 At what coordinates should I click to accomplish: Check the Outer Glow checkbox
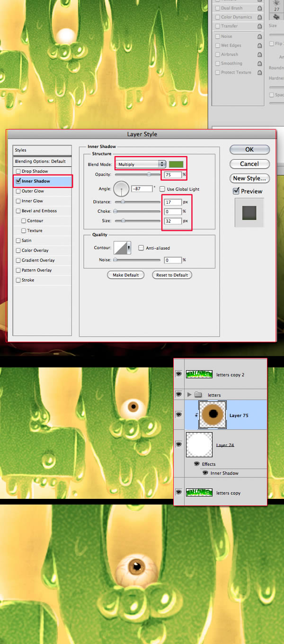click(x=18, y=191)
